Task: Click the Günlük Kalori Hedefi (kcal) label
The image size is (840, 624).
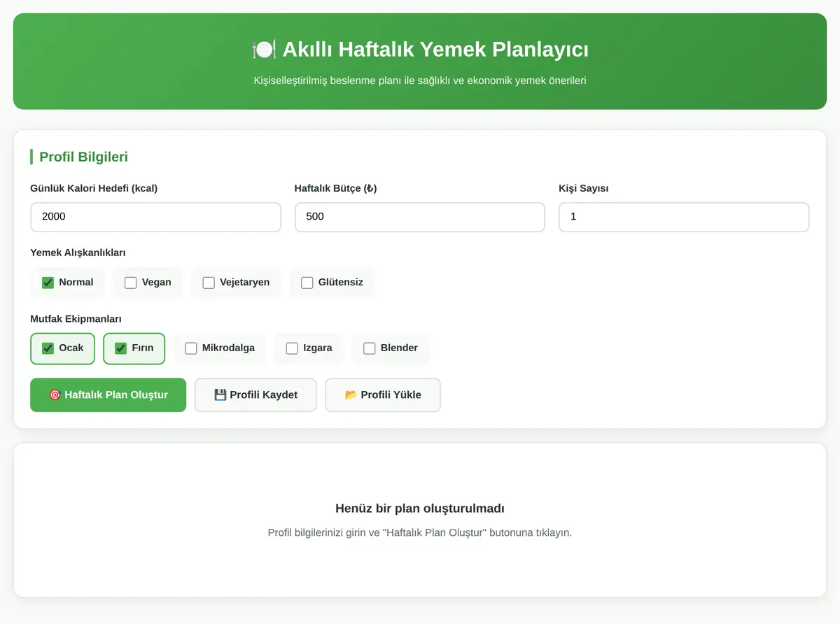Action: (x=94, y=188)
